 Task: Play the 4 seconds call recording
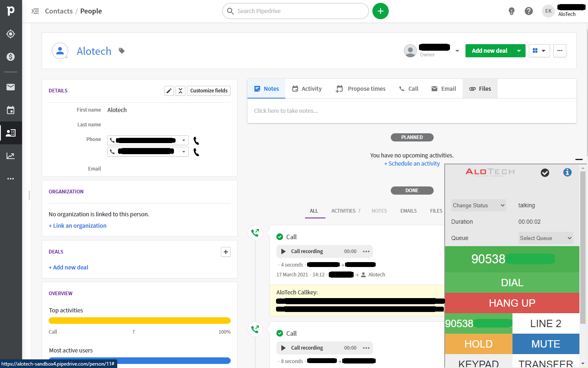click(x=283, y=251)
